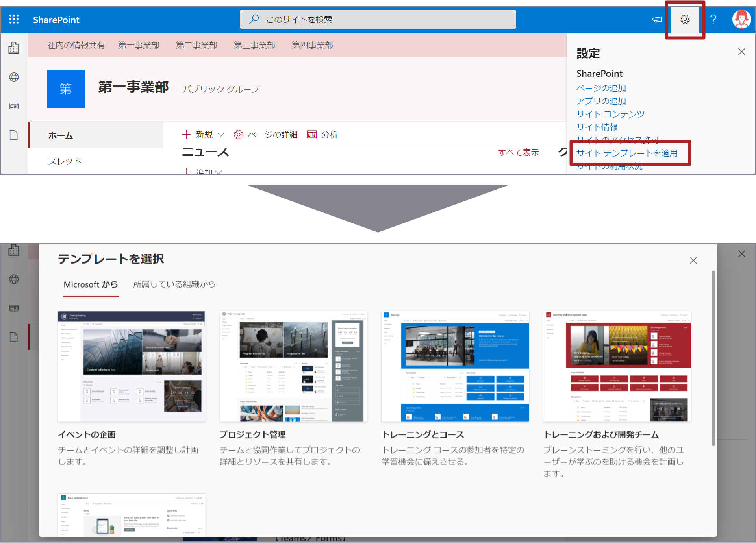Click the search magnifier icon
Screen dimensions: 756x543
pos(254,19)
